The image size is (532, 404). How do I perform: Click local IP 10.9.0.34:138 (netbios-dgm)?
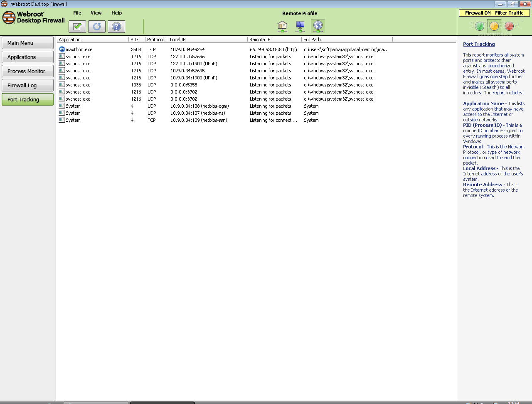[199, 106]
